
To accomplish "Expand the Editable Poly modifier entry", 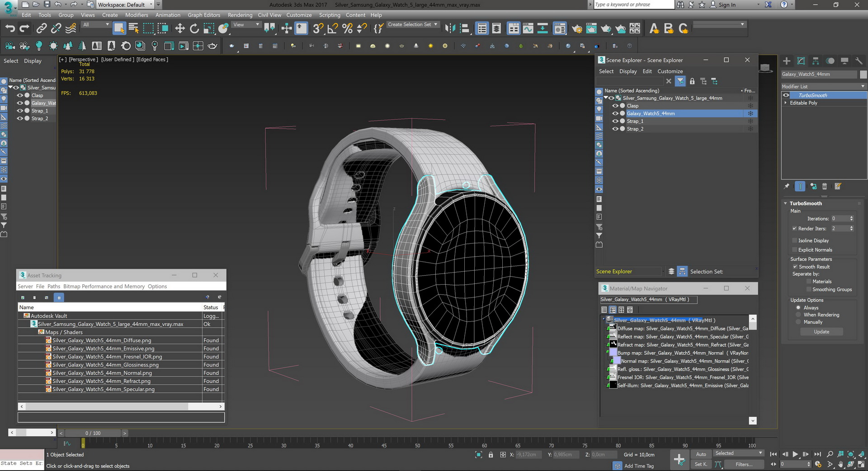I will tap(786, 103).
